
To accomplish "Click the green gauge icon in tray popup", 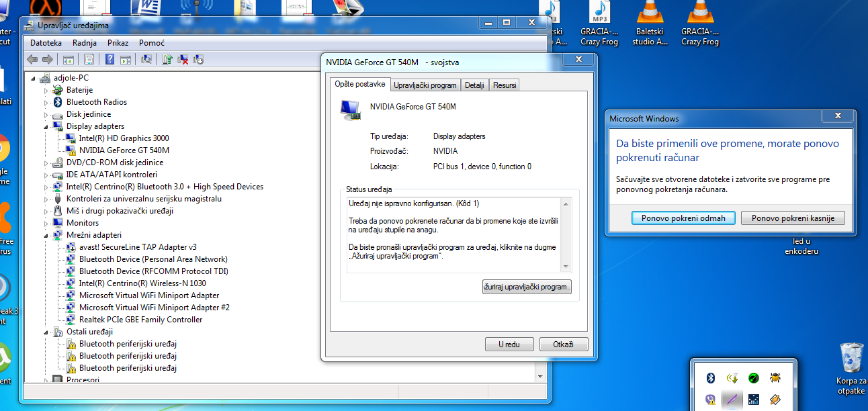I will point(753,378).
